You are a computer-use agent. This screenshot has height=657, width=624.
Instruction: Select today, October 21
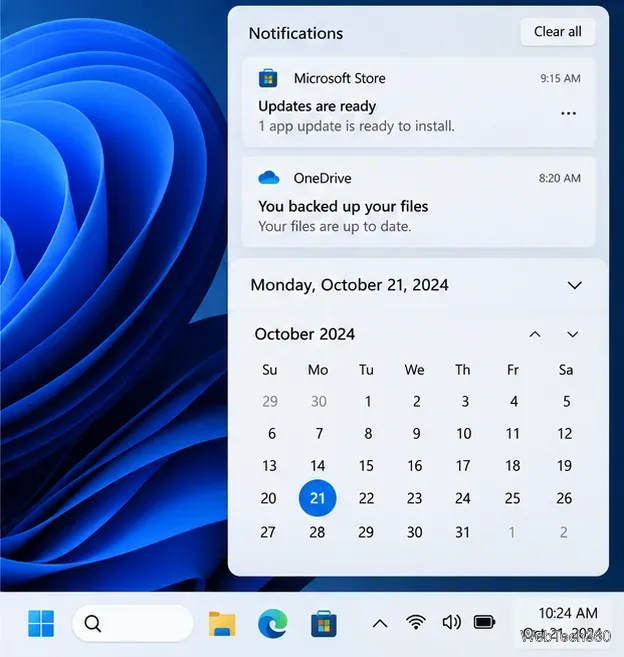(x=317, y=498)
